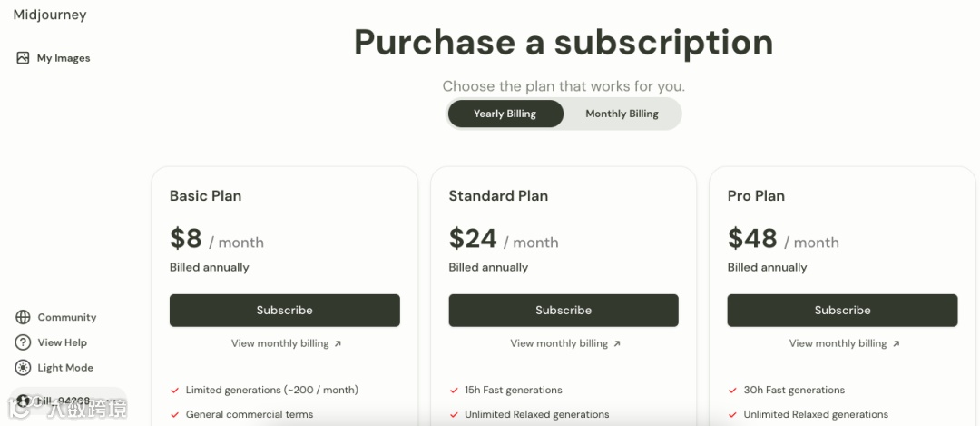Open View Help link
This screenshot has width=980, height=426.
point(63,342)
